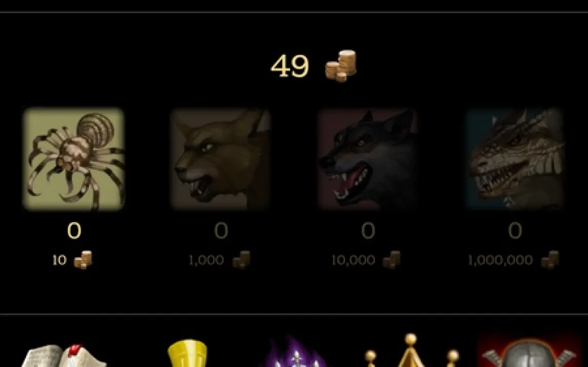
Task: Open the golden crown icon
Action: (x=410, y=350)
